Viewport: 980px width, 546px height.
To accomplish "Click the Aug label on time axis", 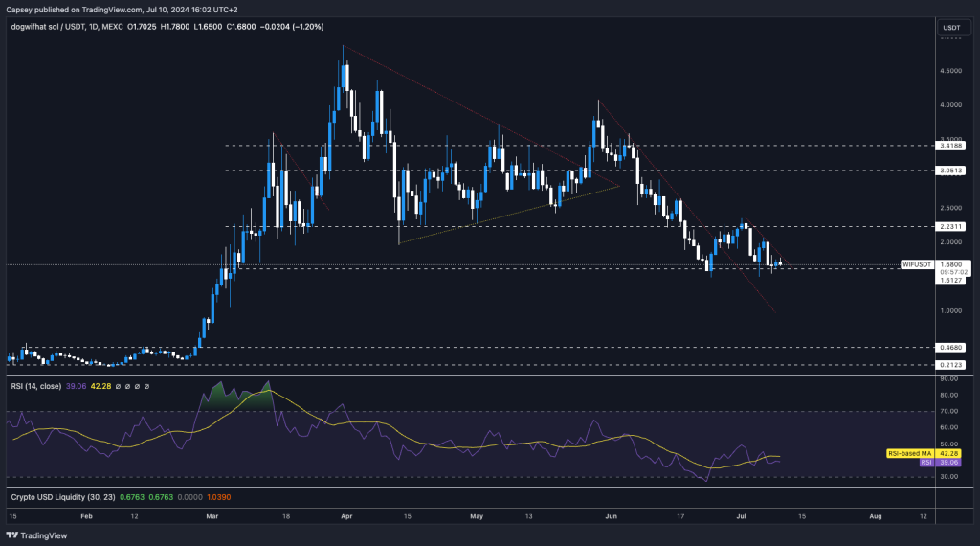I will [876, 516].
